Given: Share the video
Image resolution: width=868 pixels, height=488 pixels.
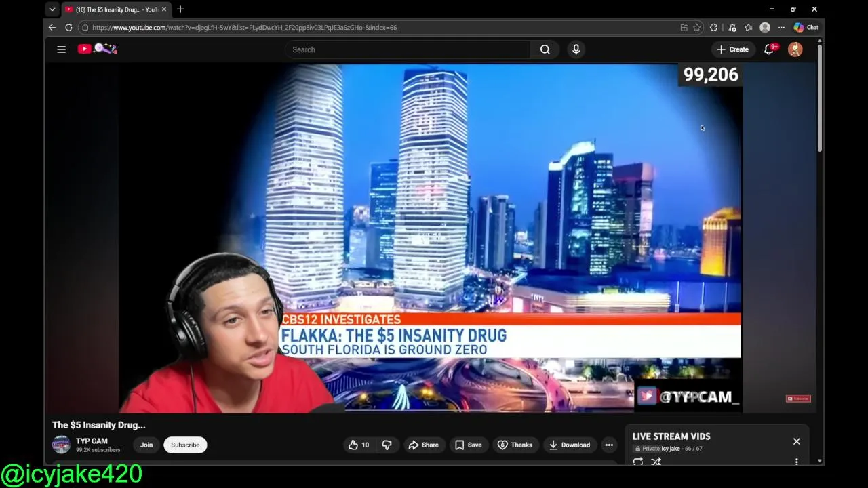Looking at the screenshot, I should pyautogui.click(x=423, y=445).
